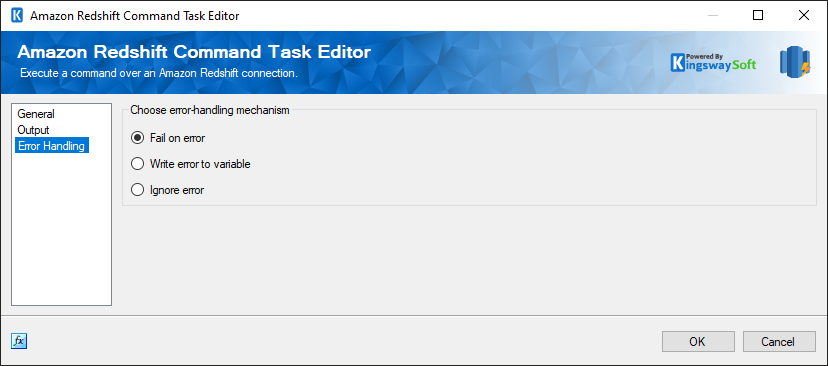Click empty space in the page list
The image size is (828, 366).
pos(61,227)
